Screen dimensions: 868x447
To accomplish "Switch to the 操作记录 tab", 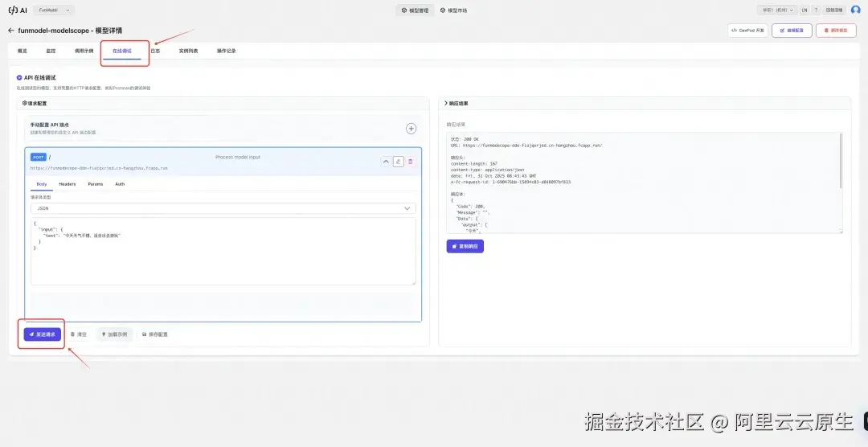I will (x=227, y=51).
